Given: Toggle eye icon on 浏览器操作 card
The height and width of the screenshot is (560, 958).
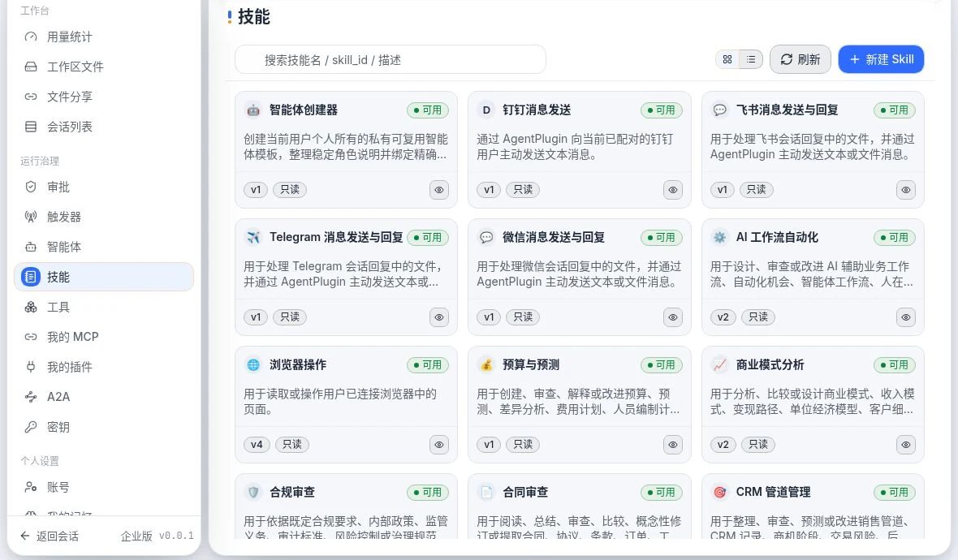Looking at the screenshot, I should [x=439, y=445].
